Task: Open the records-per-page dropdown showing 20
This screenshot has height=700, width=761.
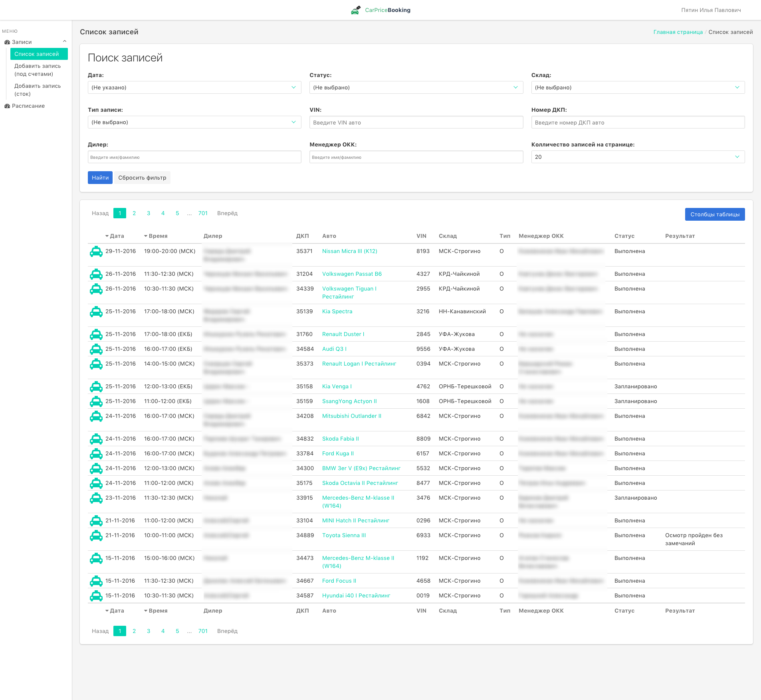Action: 638,157
